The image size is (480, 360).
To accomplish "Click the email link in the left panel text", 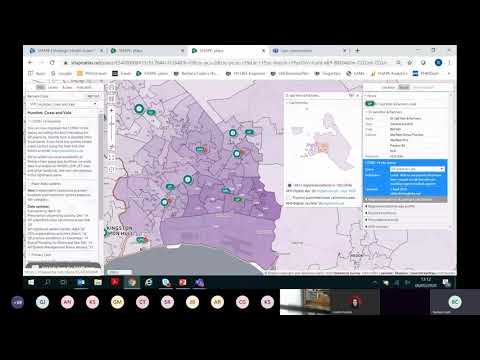I will tap(67, 151).
